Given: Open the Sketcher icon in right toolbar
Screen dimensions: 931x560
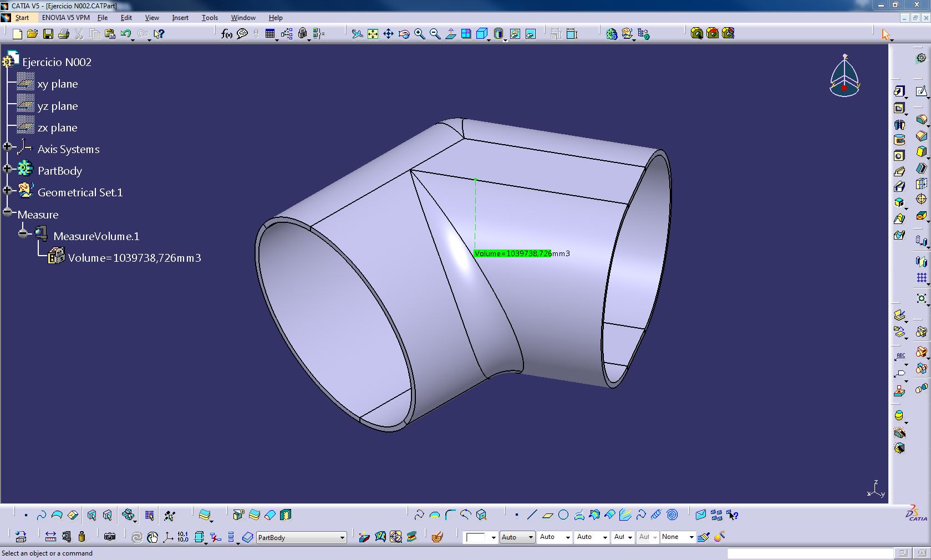Looking at the screenshot, I should click(x=921, y=91).
